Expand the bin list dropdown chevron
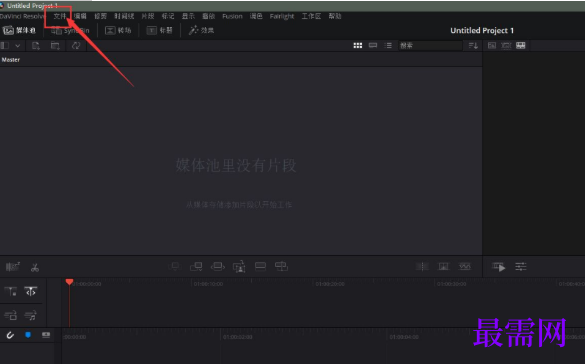This screenshot has height=364, width=585. [18, 46]
